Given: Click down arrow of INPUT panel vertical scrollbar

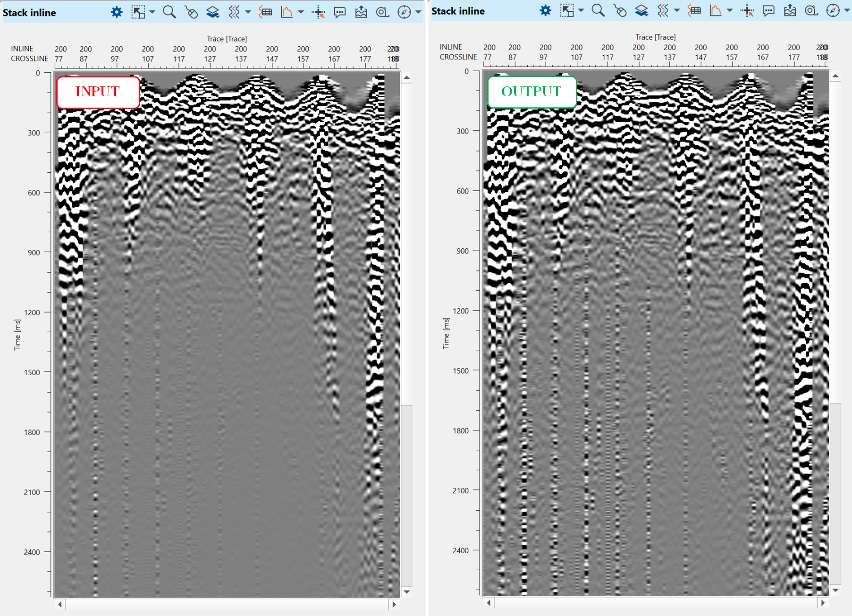Looking at the screenshot, I should coord(406,591).
